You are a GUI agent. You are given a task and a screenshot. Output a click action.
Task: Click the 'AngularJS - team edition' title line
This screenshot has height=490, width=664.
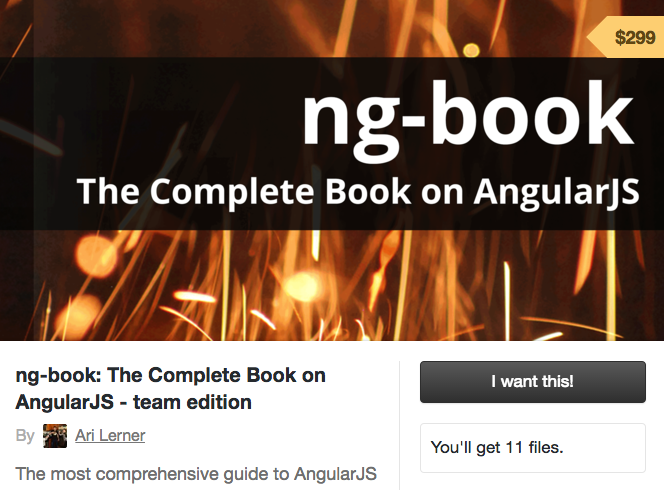pos(133,402)
